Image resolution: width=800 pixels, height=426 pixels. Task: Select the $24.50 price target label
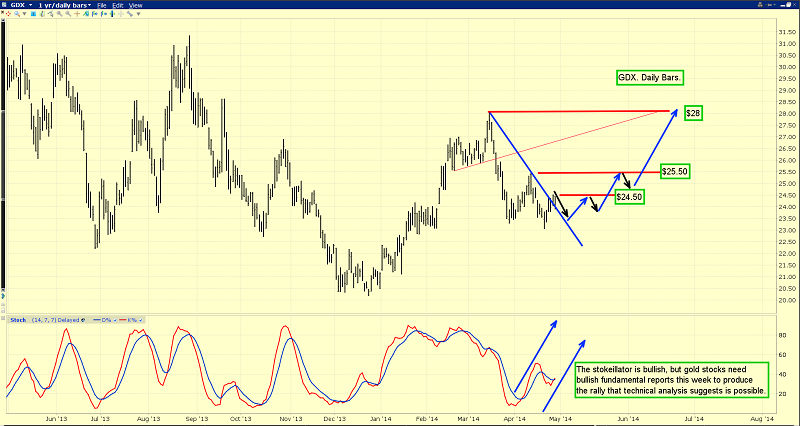629,197
